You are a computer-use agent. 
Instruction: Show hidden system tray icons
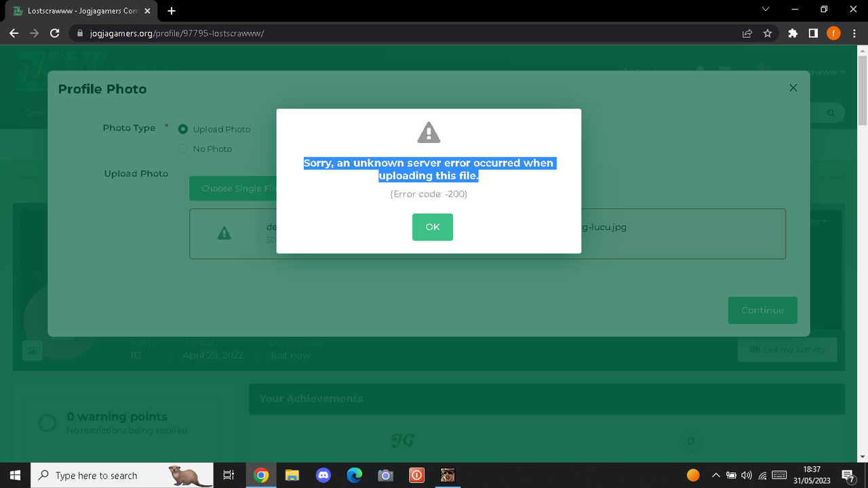(715, 475)
